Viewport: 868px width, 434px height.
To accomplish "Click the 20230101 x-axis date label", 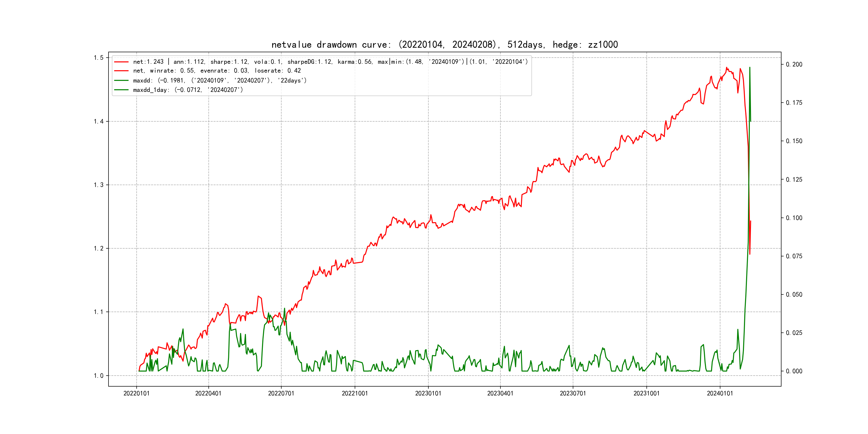I will click(x=428, y=393).
